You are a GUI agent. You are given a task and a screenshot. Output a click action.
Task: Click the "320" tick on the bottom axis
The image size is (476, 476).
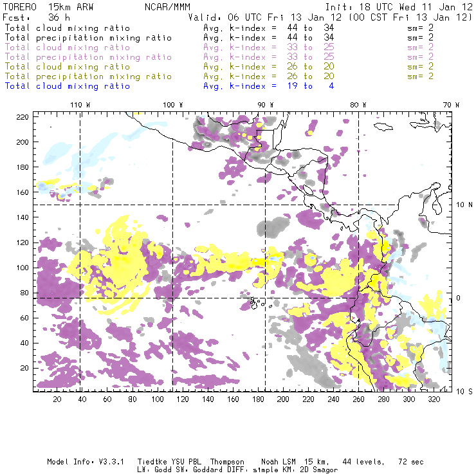coord(434,399)
